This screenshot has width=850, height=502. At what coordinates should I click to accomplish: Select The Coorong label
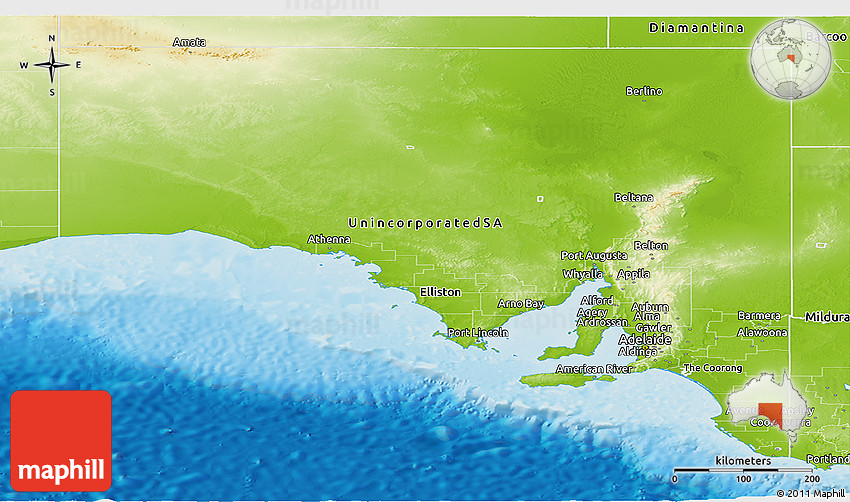tap(712, 368)
